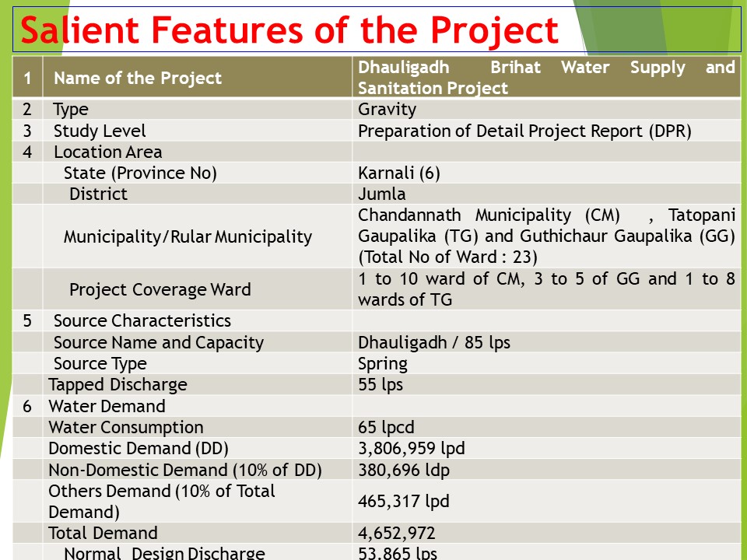Select the 'Municipality/Rular Municipality' label cell
This screenshot has width=747, height=560.
pyautogui.click(x=188, y=236)
